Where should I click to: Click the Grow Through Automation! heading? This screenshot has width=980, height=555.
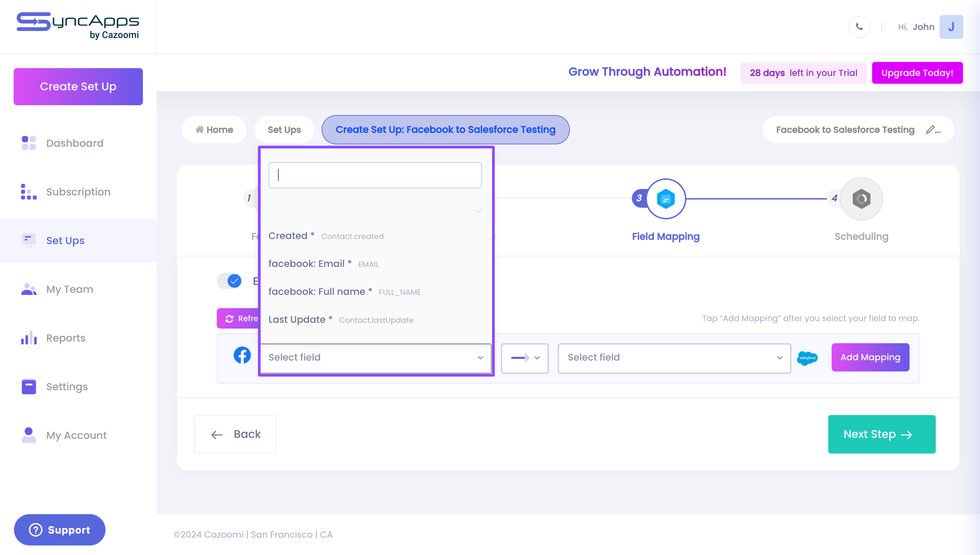pos(647,72)
